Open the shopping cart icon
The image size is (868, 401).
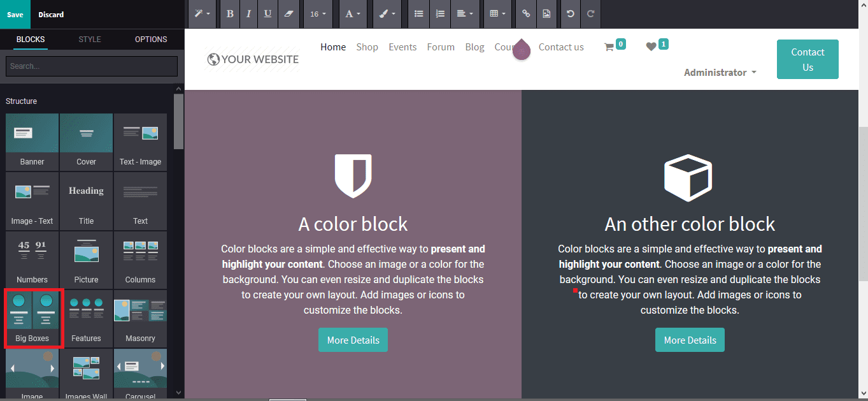click(x=612, y=45)
